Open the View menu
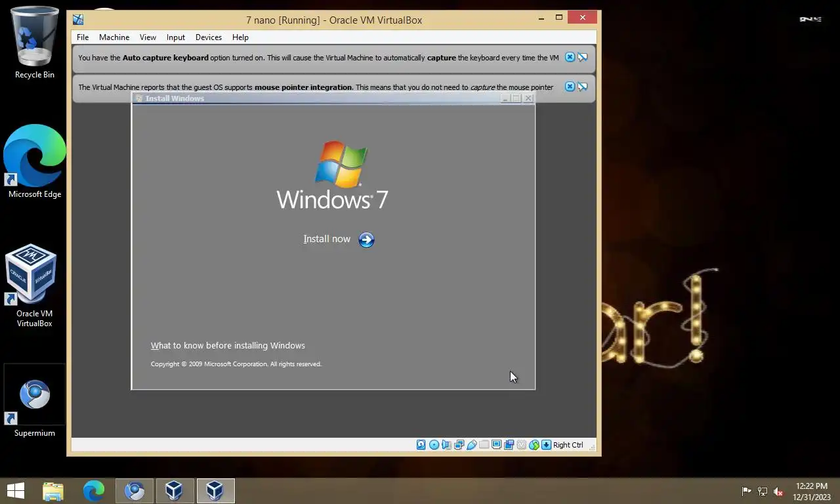Screen dimensions: 840x504 point(148,37)
